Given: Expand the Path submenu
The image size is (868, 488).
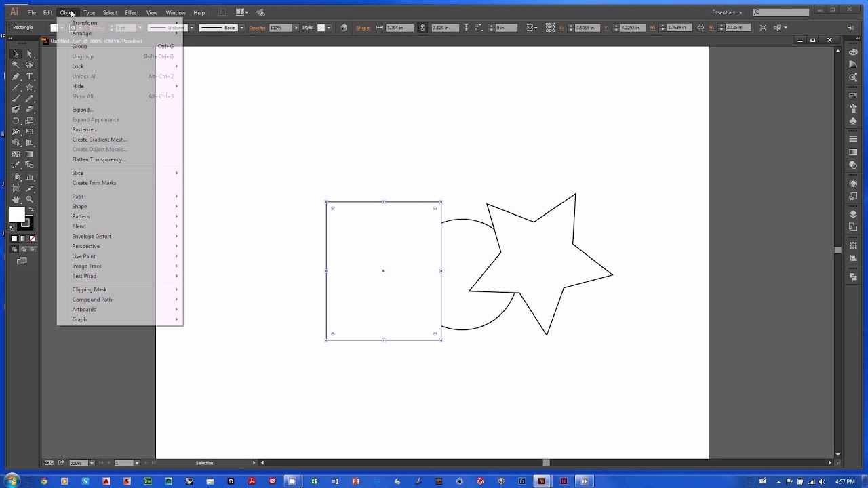Looking at the screenshot, I should pyautogui.click(x=125, y=197).
